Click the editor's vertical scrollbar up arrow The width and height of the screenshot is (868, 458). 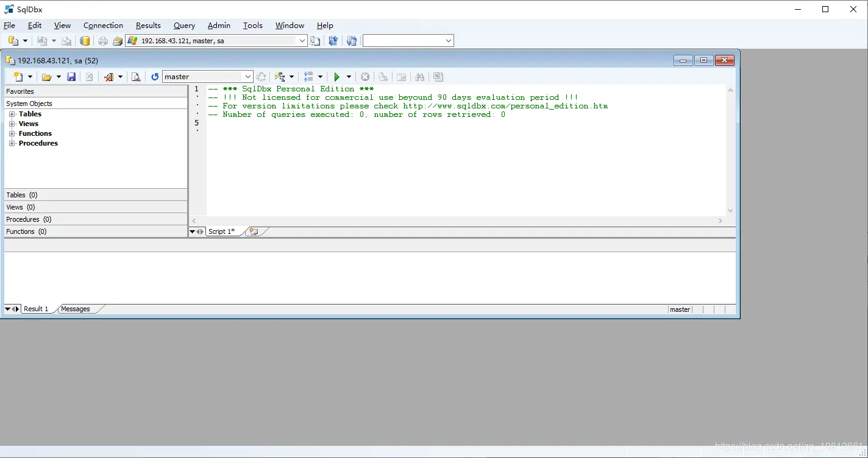[731, 90]
